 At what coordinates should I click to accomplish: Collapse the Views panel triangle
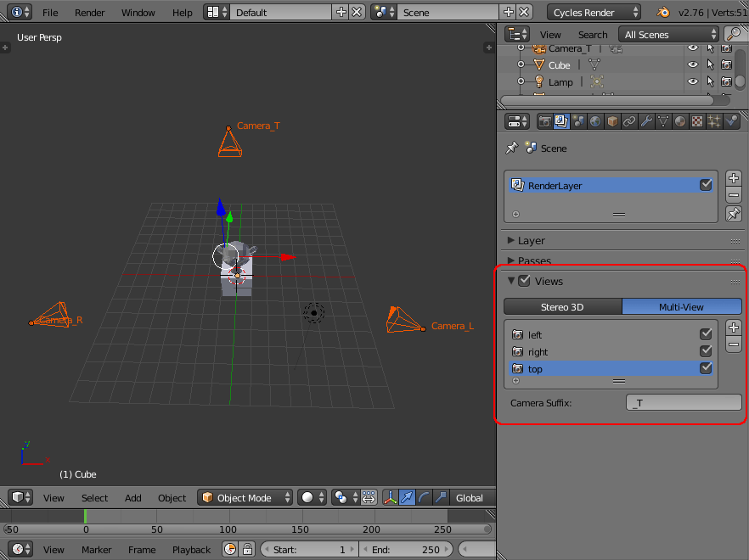(510, 281)
